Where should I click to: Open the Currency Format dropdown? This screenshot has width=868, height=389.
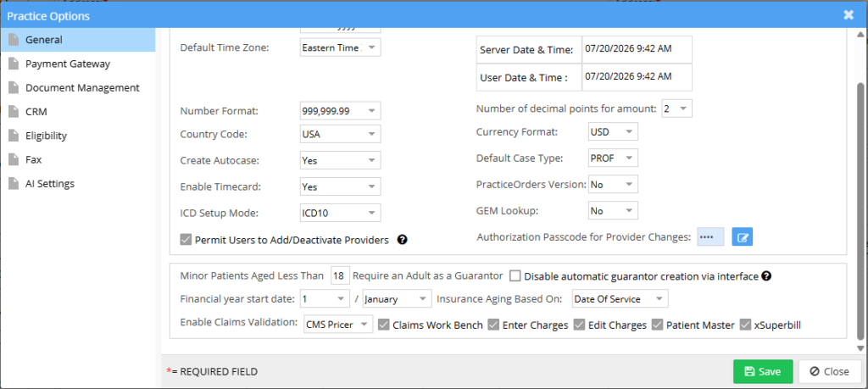(614, 131)
